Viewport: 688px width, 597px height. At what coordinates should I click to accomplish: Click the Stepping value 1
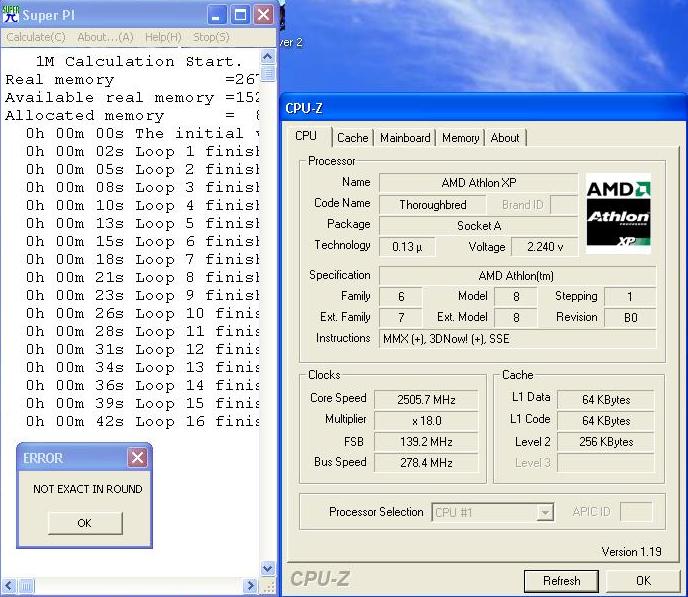pyautogui.click(x=630, y=297)
